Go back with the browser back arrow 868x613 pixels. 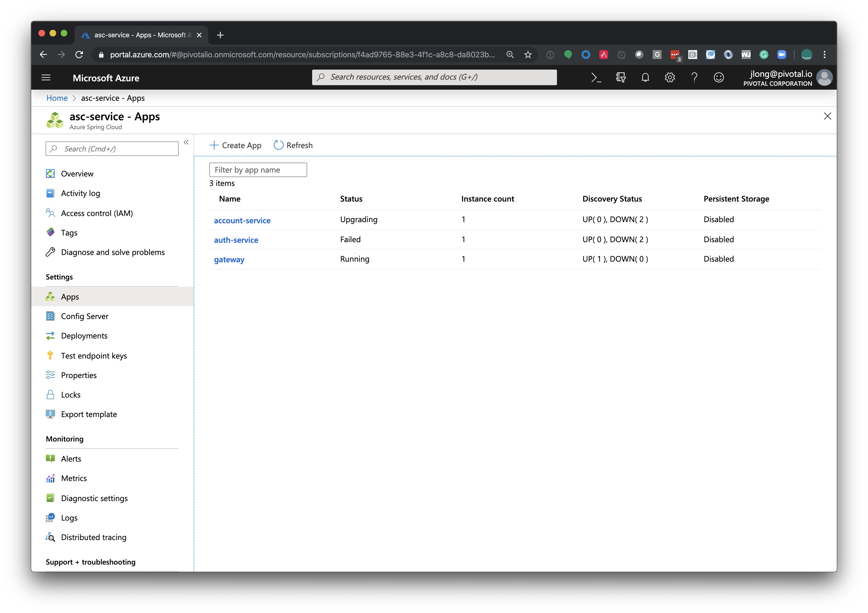[x=43, y=55]
